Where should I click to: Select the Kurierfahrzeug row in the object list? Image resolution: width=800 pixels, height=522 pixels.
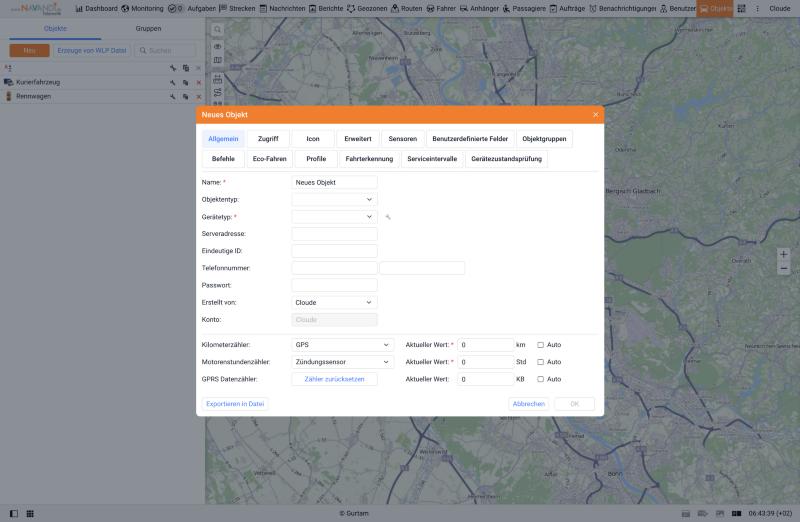point(102,82)
